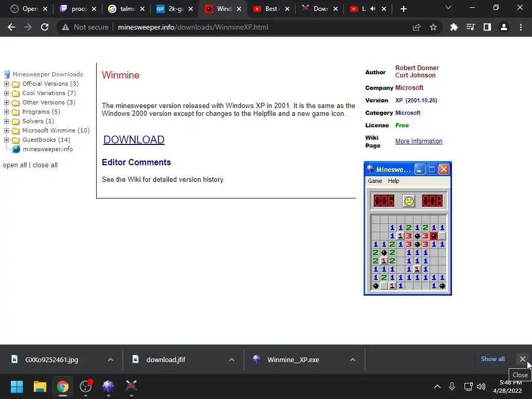
Task: Click the Winmine heading text
Action: tap(121, 75)
